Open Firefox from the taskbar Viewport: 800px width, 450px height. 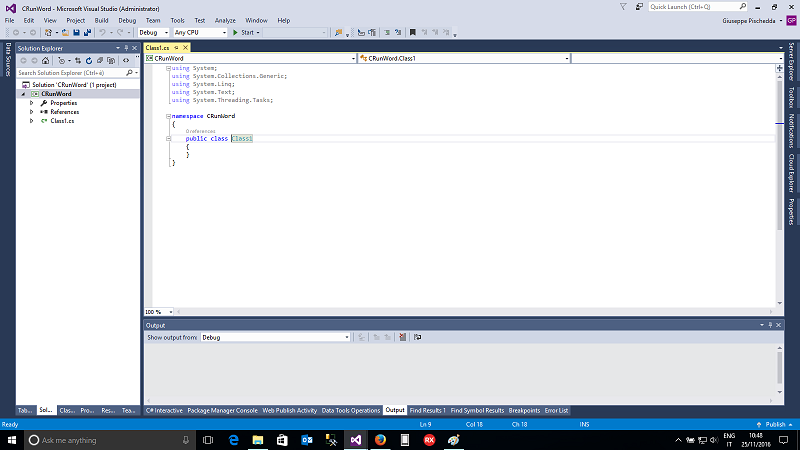click(380, 440)
